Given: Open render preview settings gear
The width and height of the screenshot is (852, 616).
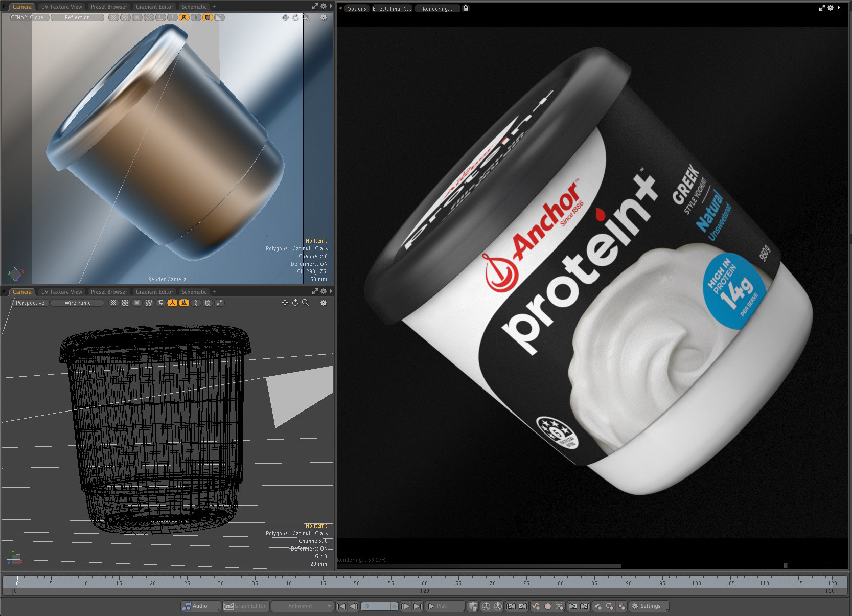Looking at the screenshot, I should (831, 8).
